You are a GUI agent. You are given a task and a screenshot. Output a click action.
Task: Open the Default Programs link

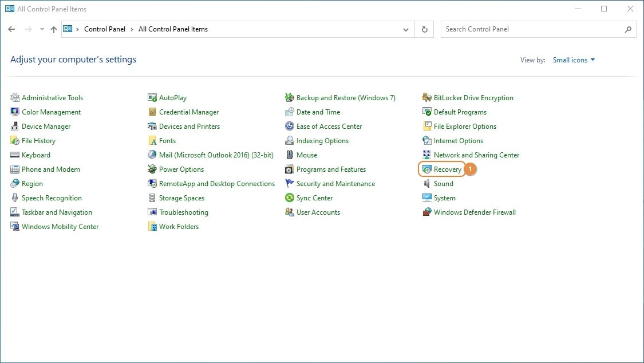coord(460,112)
